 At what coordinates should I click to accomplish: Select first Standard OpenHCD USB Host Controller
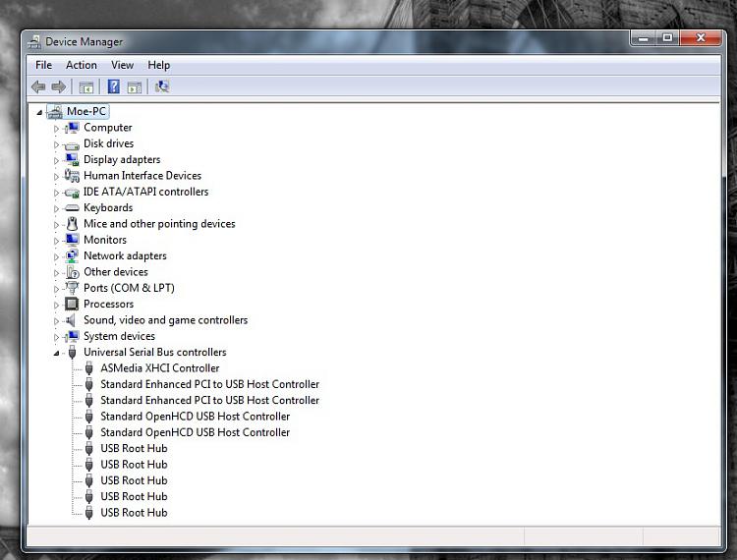pos(196,417)
